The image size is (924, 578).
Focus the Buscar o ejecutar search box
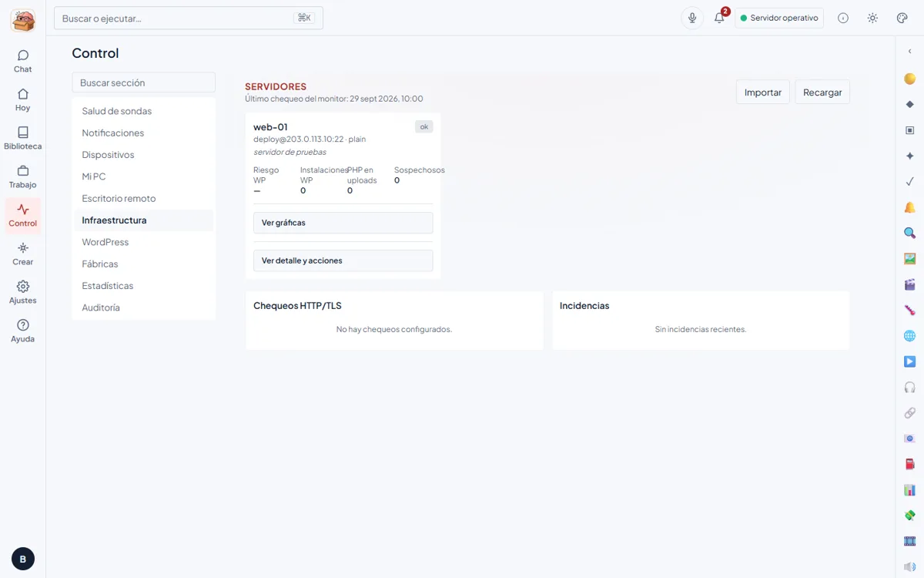tap(189, 18)
